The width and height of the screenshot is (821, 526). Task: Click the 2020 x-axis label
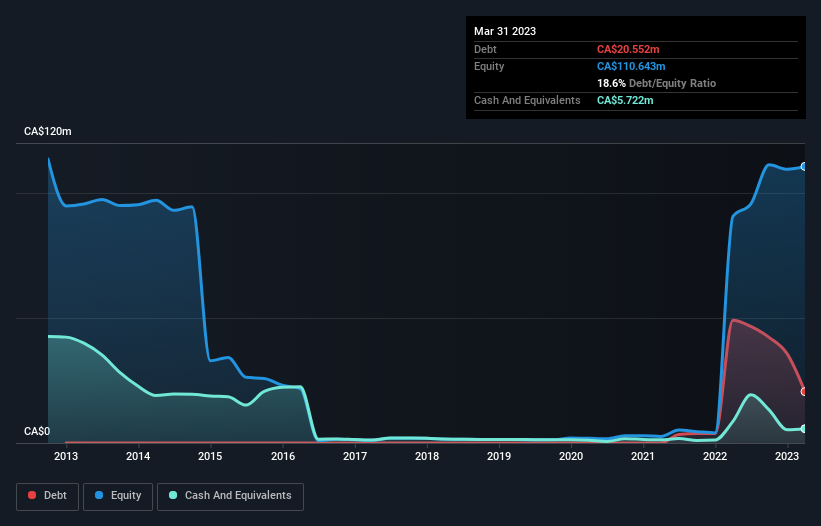[x=571, y=456]
